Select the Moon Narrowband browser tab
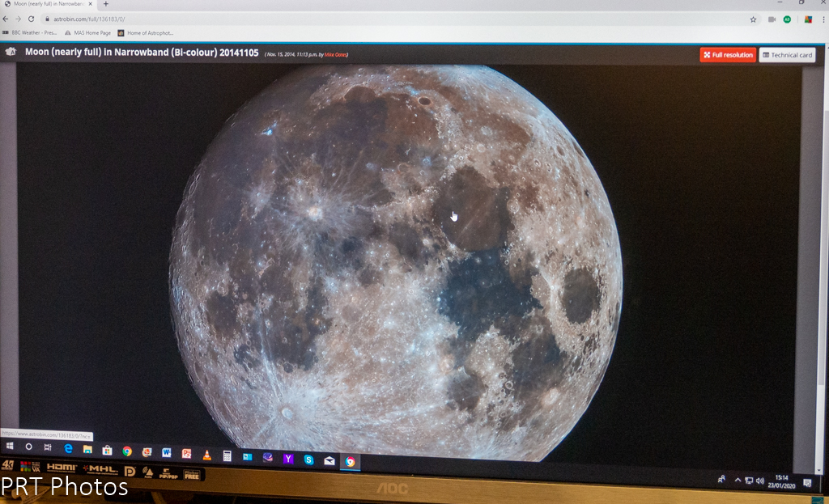Viewport: 829px width, 504px height. point(49,4)
